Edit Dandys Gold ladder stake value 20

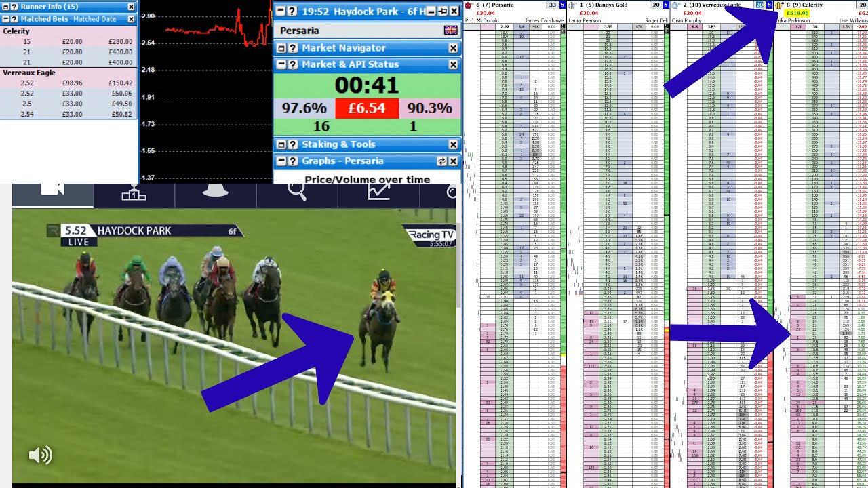pyautogui.click(x=656, y=5)
